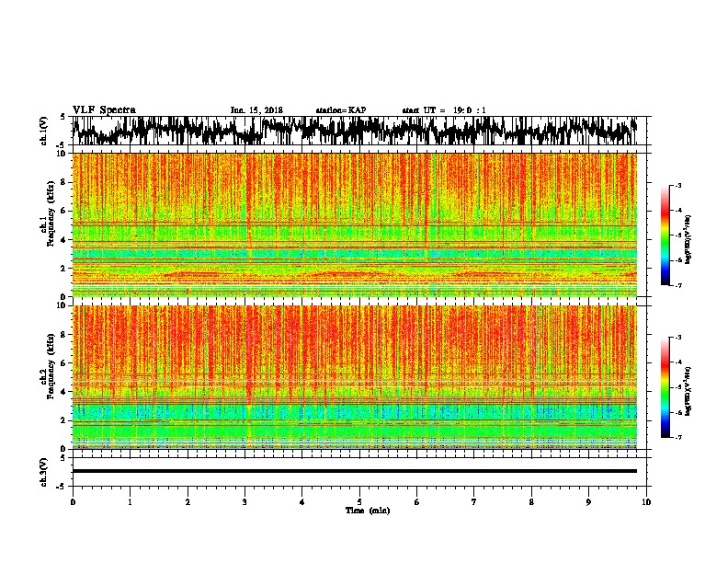Click the "-7" label on ch.2 color scale

pos(678,437)
